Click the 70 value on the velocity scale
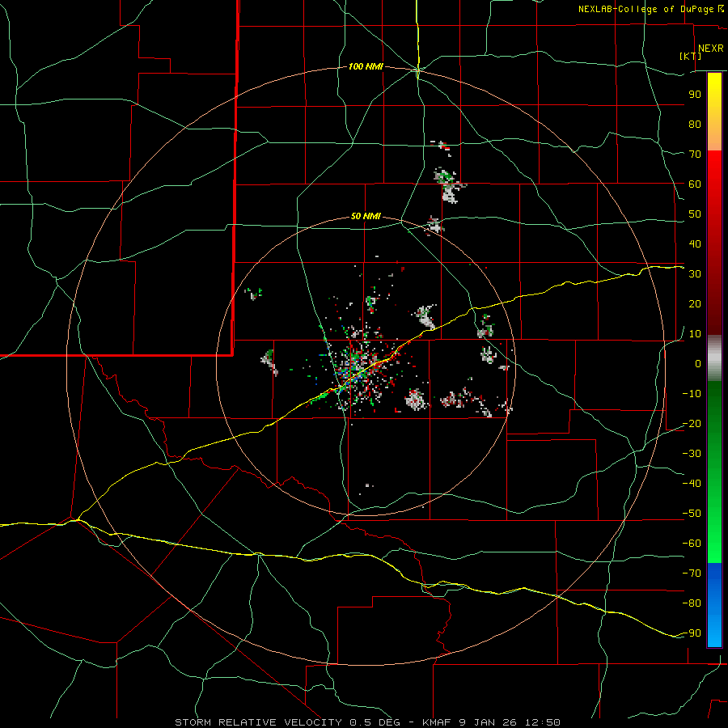The width and height of the screenshot is (728, 728). click(695, 154)
